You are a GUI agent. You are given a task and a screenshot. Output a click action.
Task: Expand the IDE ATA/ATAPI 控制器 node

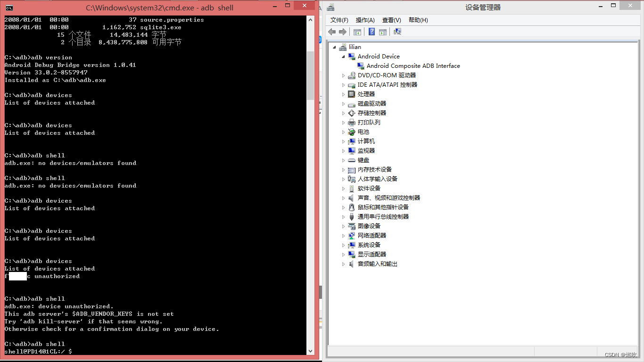coord(344,85)
